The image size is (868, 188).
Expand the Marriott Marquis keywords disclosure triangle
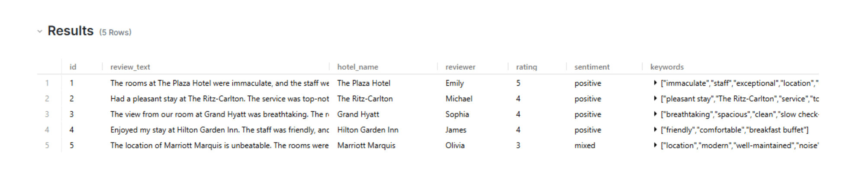[655, 145]
